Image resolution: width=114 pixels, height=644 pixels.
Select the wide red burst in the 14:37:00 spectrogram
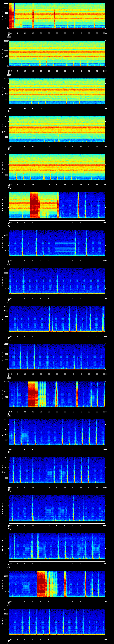pyautogui.click(x=42, y=584)
